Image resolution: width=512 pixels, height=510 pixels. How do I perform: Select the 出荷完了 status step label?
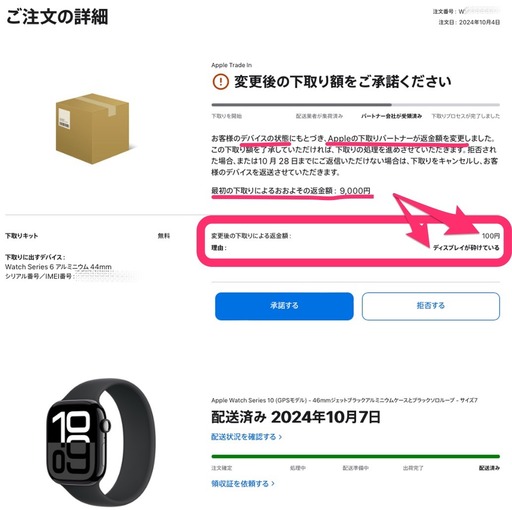[413, 468]
